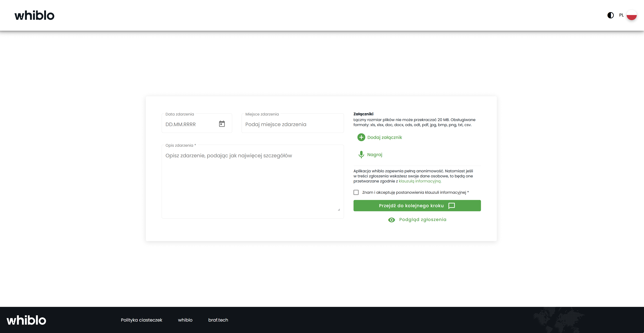
Task: Click the whiblo logo in the footer
Action: [x=26, y=320]
